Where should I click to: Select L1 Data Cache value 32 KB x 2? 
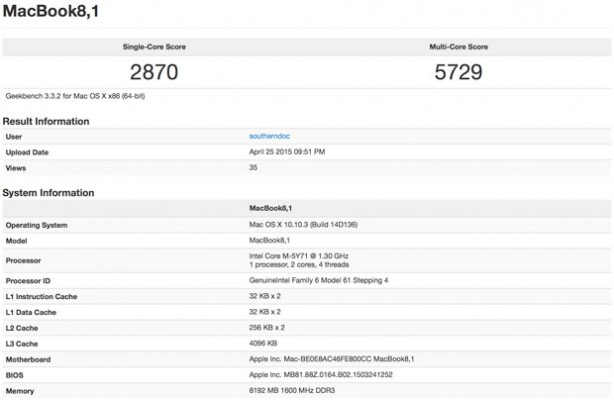[x=265, y=312]
